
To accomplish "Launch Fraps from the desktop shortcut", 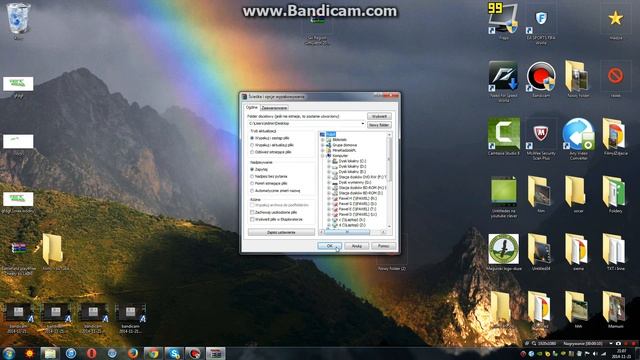I will tap(503, 19).
